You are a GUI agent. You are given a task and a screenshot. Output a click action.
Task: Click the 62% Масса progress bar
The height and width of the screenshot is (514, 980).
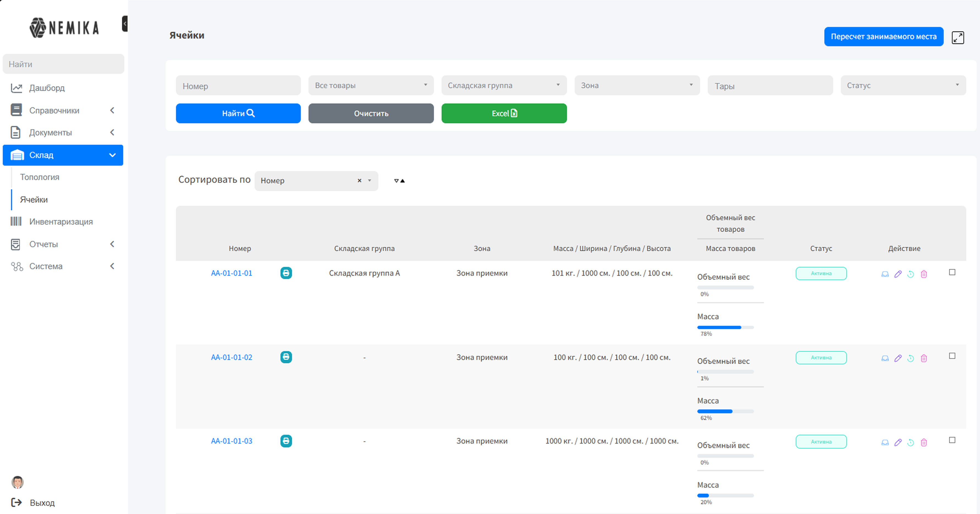tap(725, 412)
